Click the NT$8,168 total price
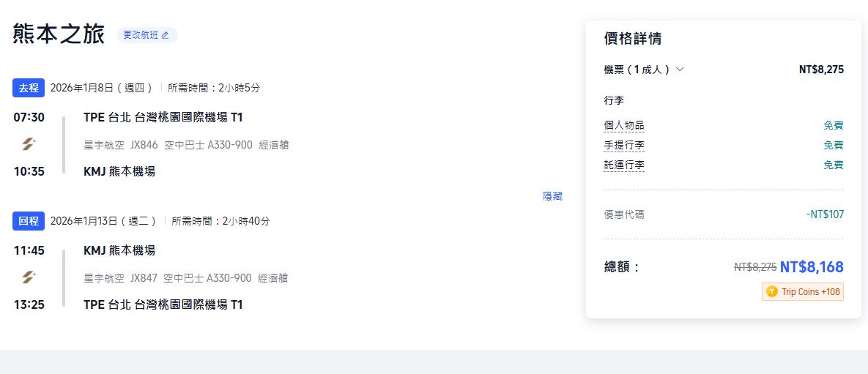Image resolution: width=868 pixels, height=374 pixels. [x=812, y=267]
